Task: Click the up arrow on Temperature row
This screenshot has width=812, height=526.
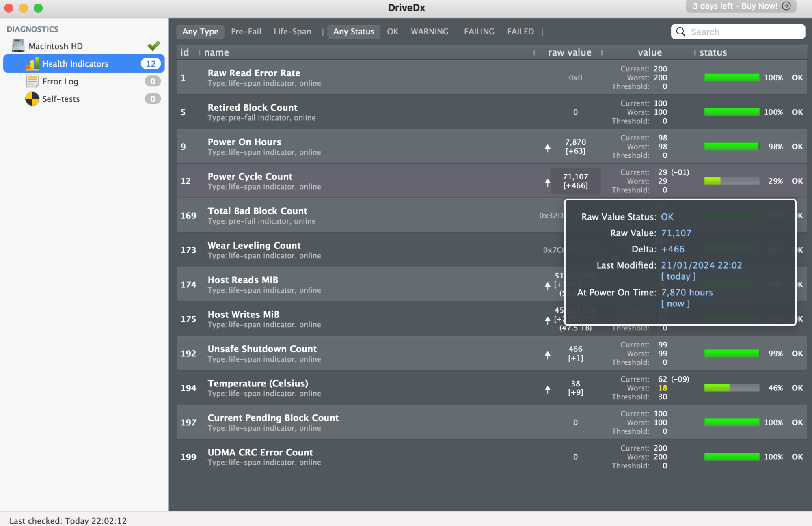Action: coord(548,389)
